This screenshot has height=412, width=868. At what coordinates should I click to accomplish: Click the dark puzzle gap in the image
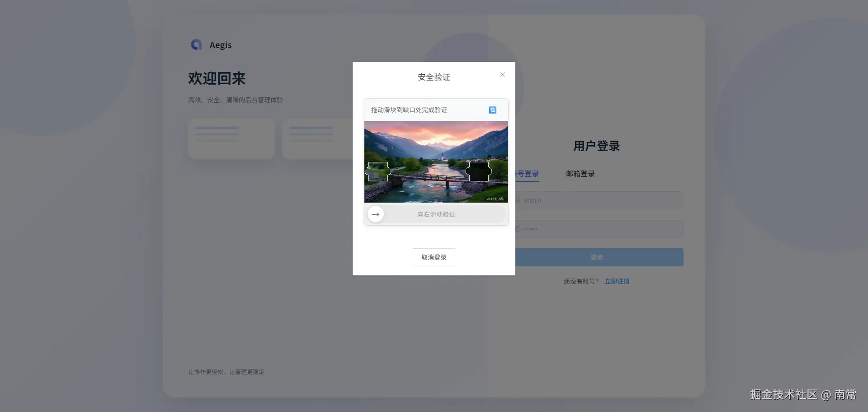[479, 171]
